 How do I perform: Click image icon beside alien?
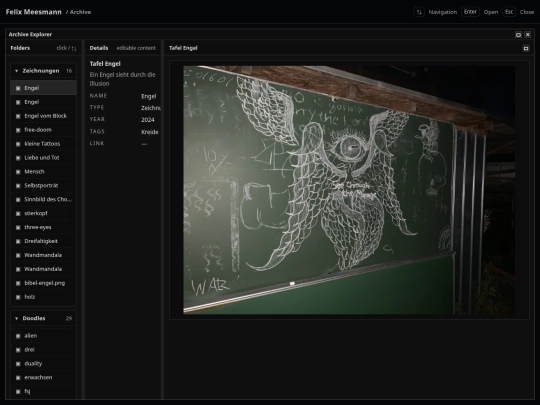[x=18, y=336]
